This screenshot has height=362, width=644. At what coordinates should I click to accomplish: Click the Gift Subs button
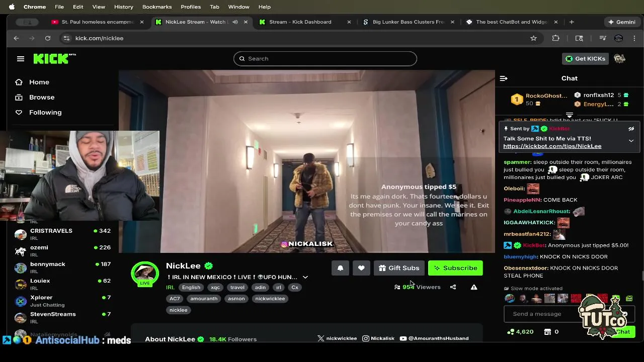pyautogui.click(x=399, y=268)
